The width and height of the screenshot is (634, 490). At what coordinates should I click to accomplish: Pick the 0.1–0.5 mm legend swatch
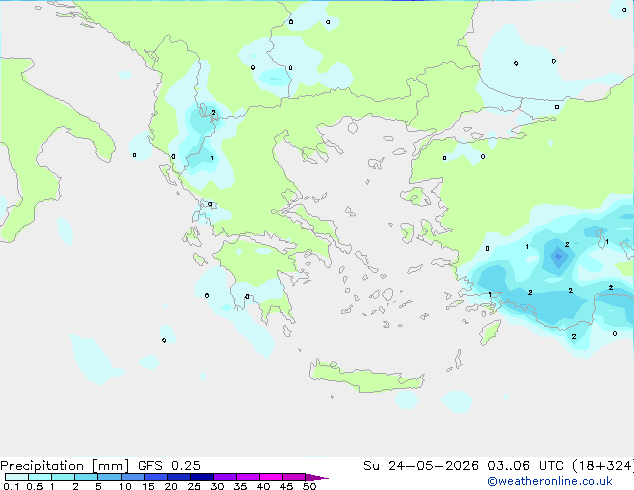[x=17, y=477]
